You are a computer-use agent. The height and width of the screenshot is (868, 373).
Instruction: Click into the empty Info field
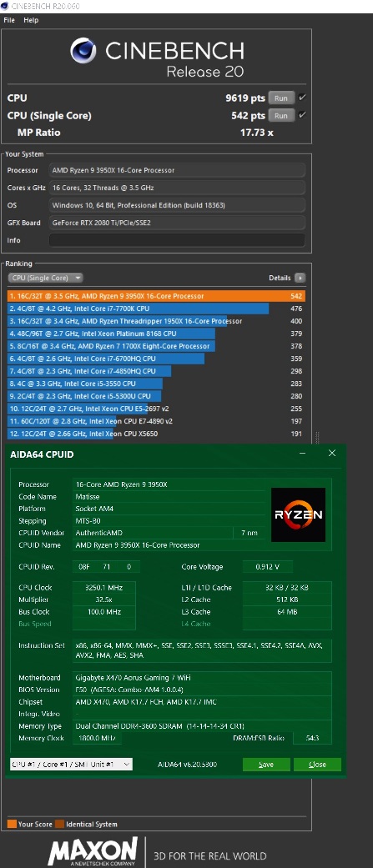click(177, 240)
